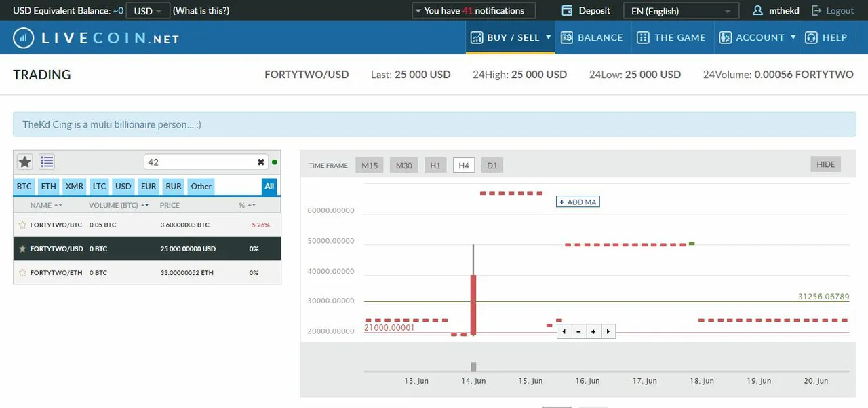Unstar the FORTYTWO/USD pair

pyautogui.click(x=22, y=249)
